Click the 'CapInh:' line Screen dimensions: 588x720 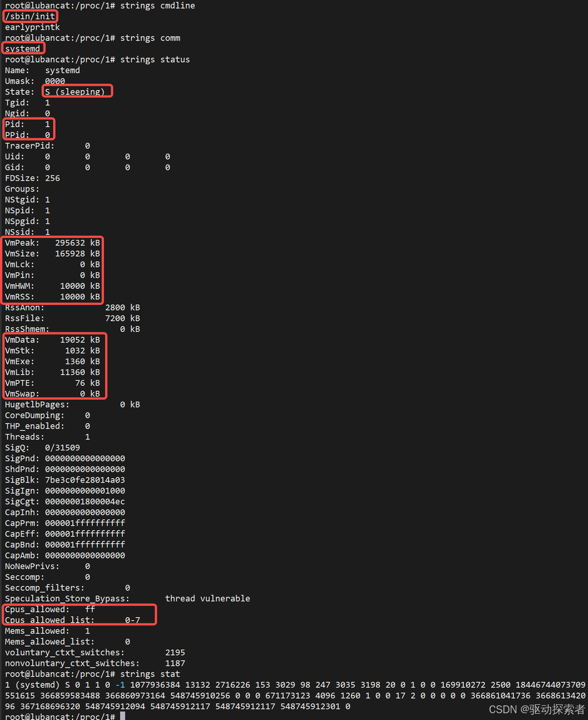point(65,512)
